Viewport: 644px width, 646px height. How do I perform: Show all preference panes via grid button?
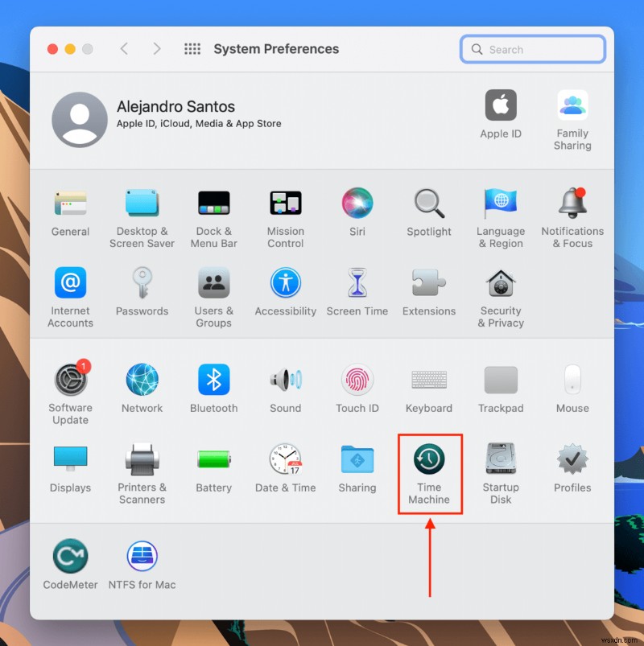pos(192,48)
